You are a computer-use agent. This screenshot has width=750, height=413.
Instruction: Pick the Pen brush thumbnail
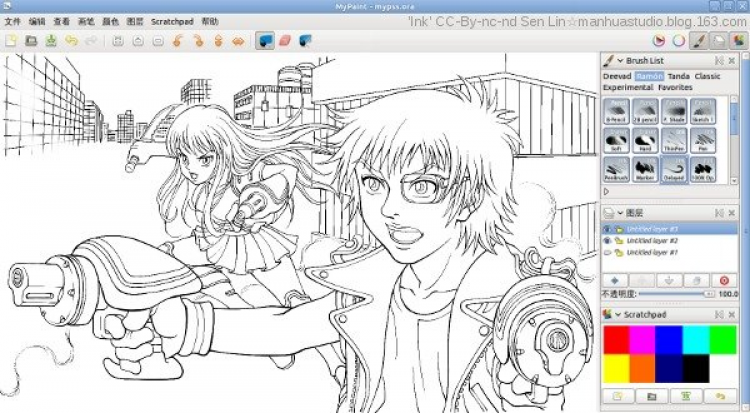click(x=703, y=140)
